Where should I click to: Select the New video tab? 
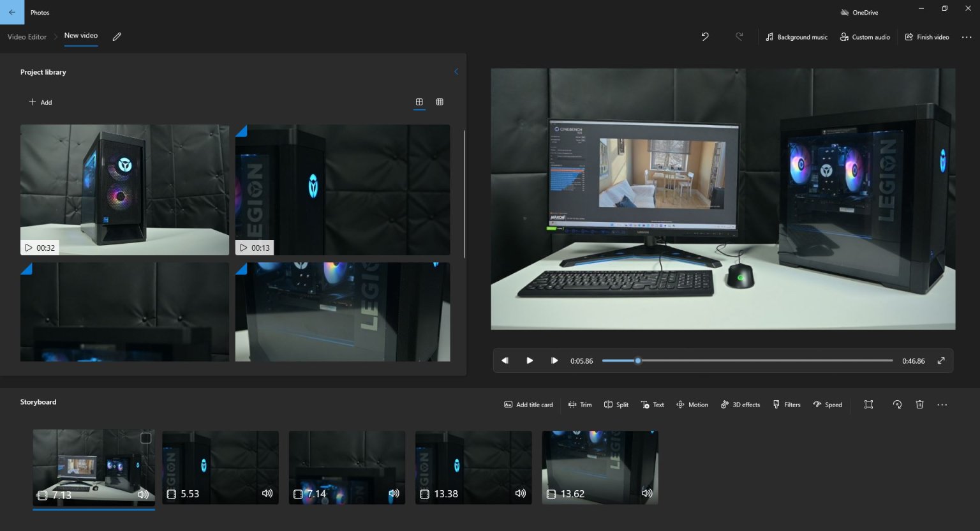click(x=80, y=35)
